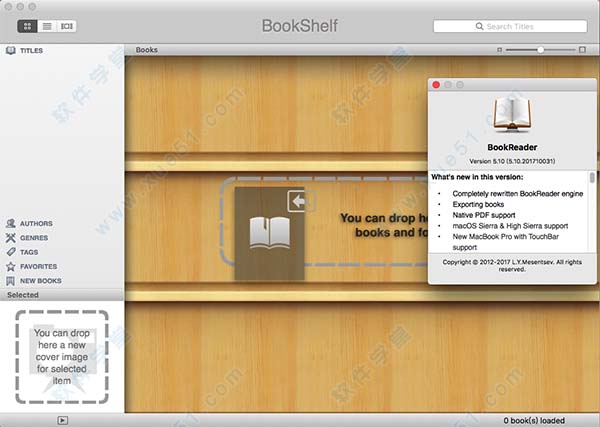
Task: Close the BookReader about window
Action: pos(436,85)
